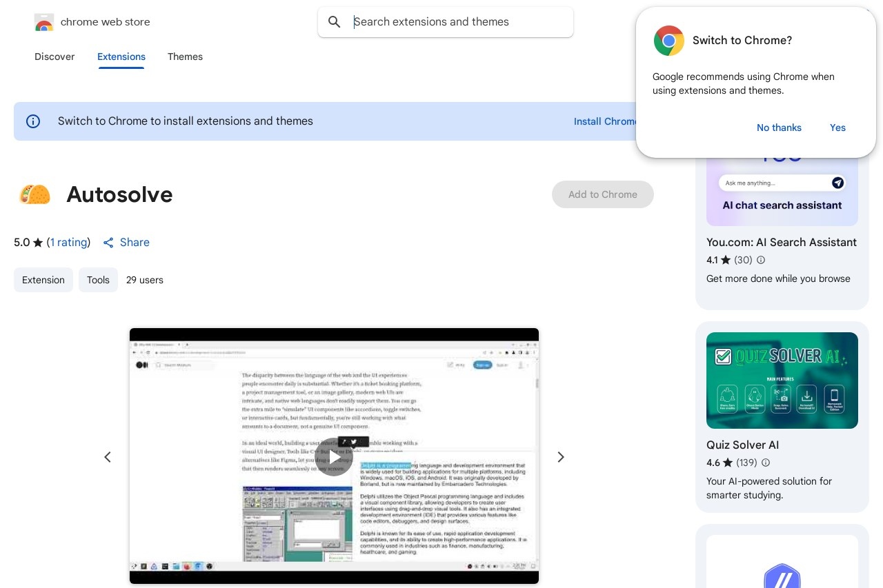Click Add to Chrome button

603,194
